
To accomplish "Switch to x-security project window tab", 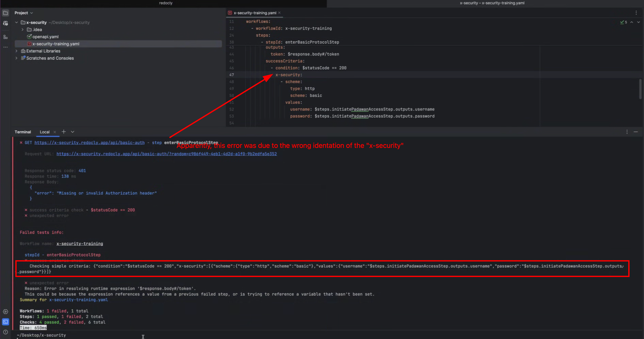I will point(492,3).
